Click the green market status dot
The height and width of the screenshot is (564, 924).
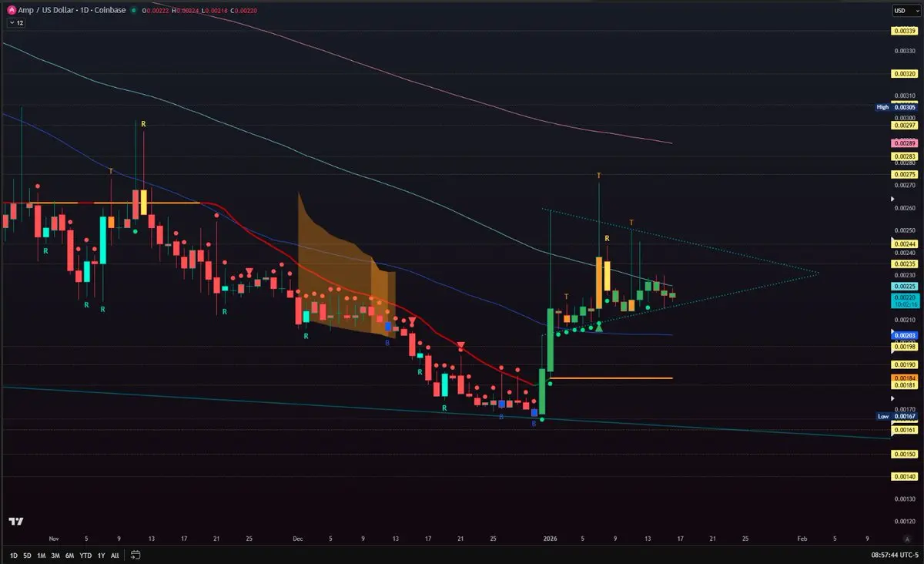pos(134,10)
